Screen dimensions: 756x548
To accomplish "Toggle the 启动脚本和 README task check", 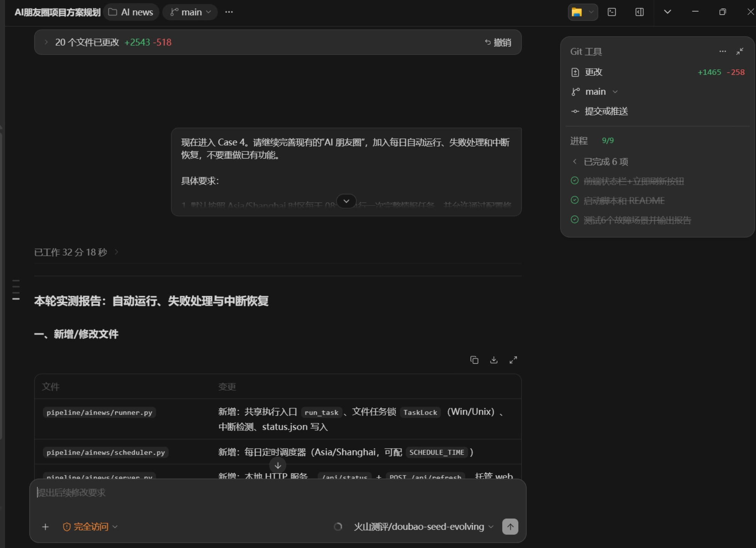I will (x=575, y=200).
